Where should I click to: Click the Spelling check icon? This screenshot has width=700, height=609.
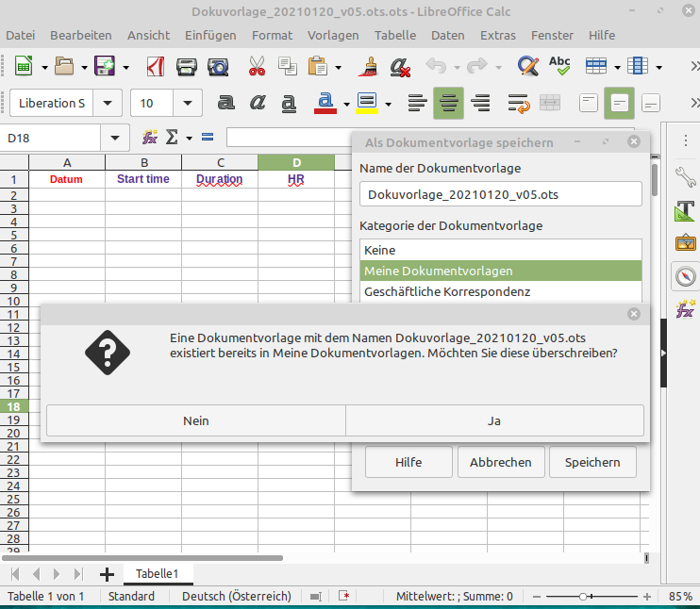coord(559,67)
